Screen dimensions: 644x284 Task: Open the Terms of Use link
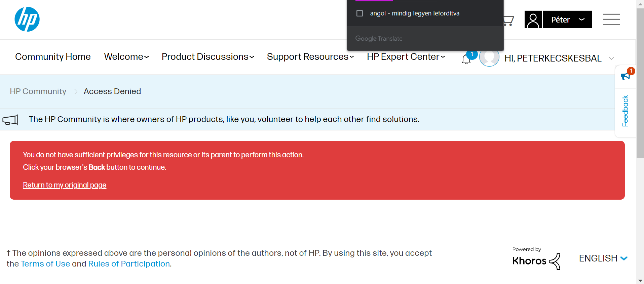[x=45, y=264]
